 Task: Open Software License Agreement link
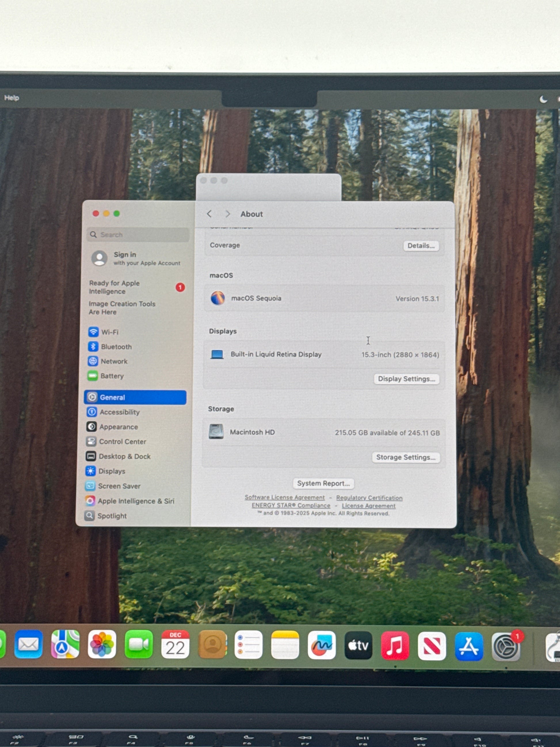click(x=285, y=497)
